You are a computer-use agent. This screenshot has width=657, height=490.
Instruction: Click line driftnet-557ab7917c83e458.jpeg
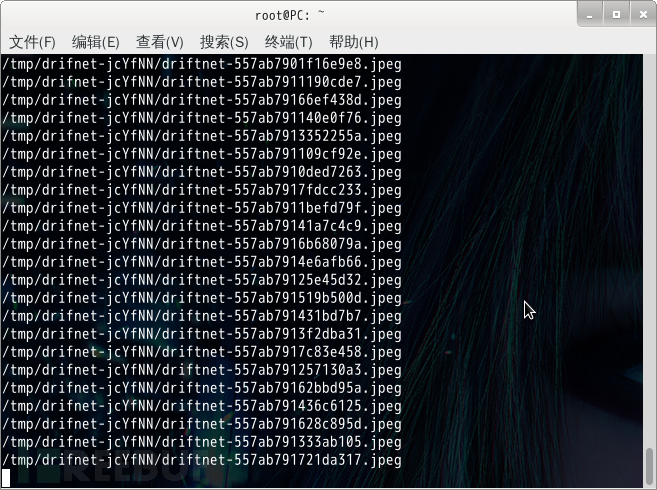(x=202, y=353)
